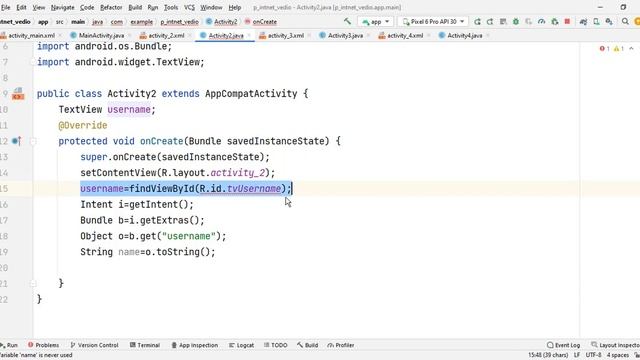Open the Problems tool window
Image resolution: width=640 pixels, height=360 pixels.
(x=43, y=345)
